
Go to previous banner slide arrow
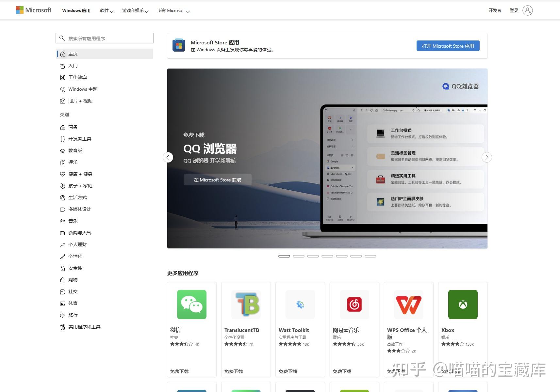[168, 157]
